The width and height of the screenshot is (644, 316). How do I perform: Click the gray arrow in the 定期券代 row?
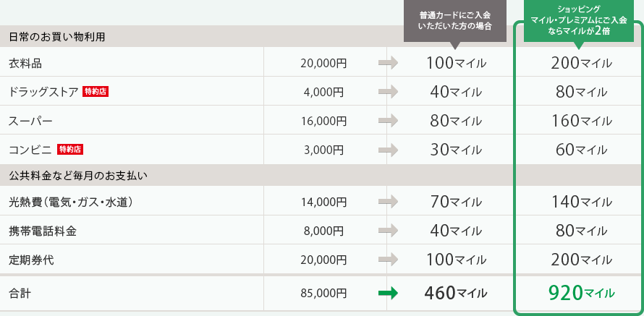coord(388,260)
